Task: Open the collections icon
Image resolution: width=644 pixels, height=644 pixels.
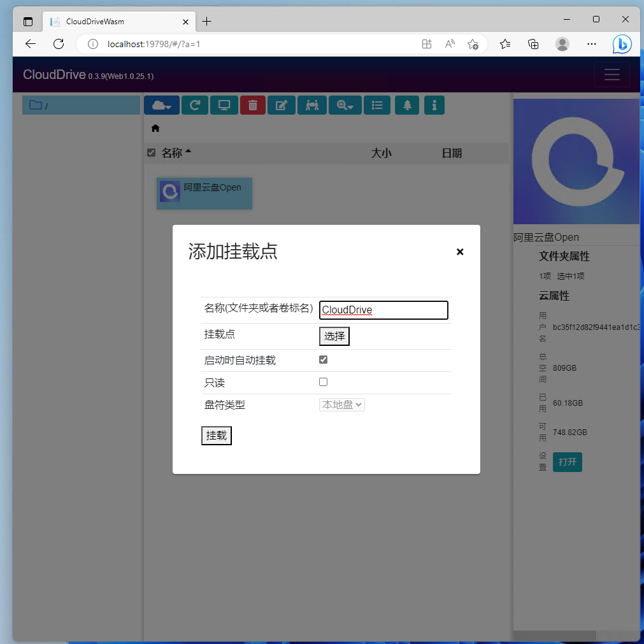Action: [533, 44]
